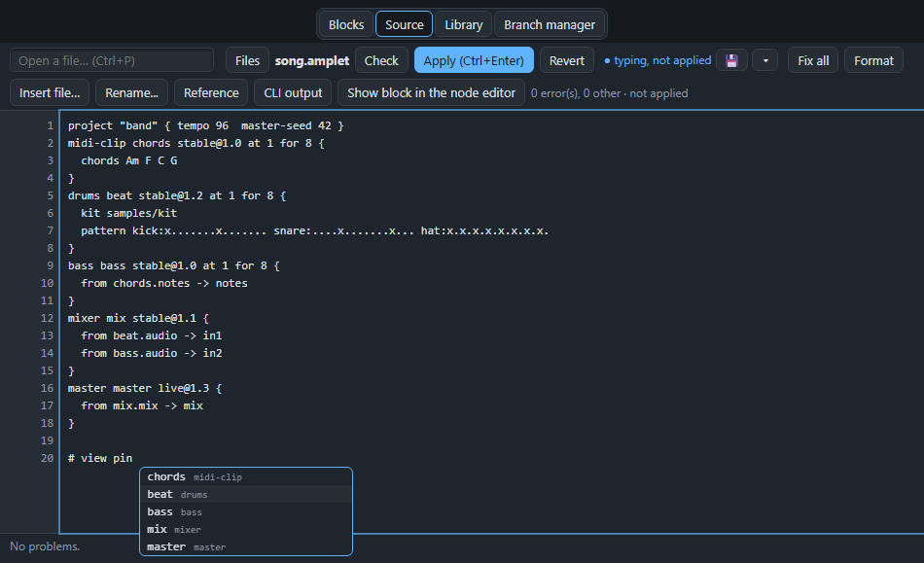Image resolution: width=924 pixels, height=563 pixels.
Task: Open the Branch manager tab
Action: click(x=550, y=24)
